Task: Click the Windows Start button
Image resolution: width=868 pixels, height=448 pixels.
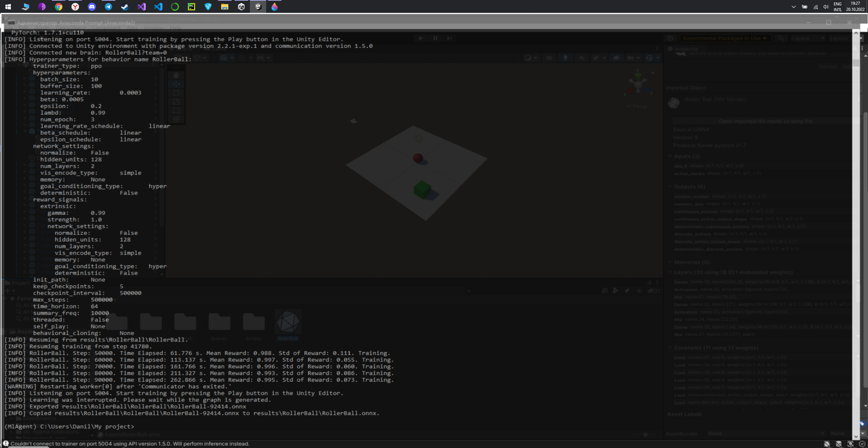Action: point(8,6)
